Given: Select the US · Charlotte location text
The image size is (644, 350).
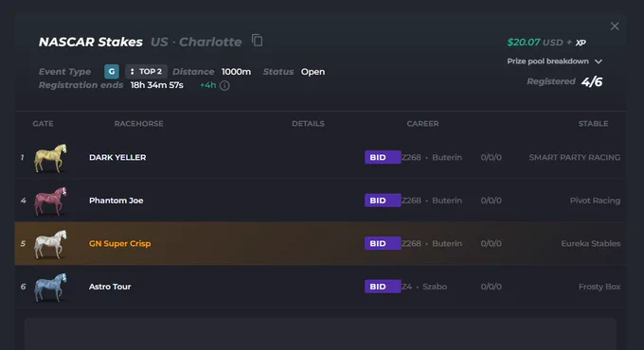Looking at the screenshot, I should (196, 42).
